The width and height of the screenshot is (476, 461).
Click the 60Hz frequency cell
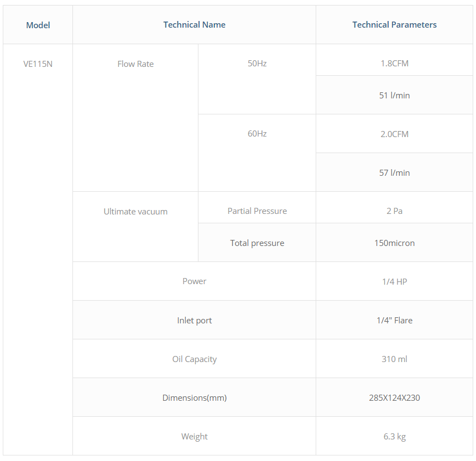tap(257, 134)
